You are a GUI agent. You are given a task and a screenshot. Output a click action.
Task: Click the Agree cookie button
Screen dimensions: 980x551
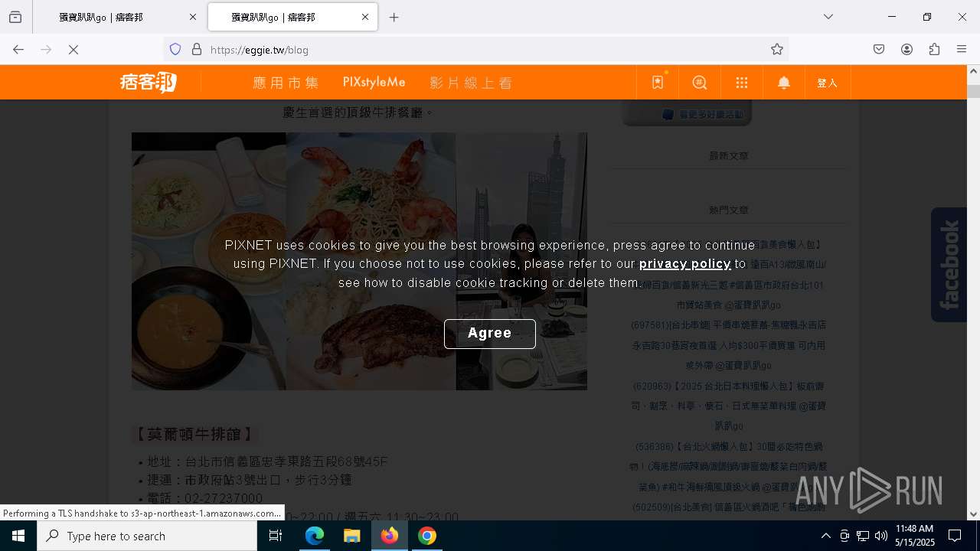point(490,334)
